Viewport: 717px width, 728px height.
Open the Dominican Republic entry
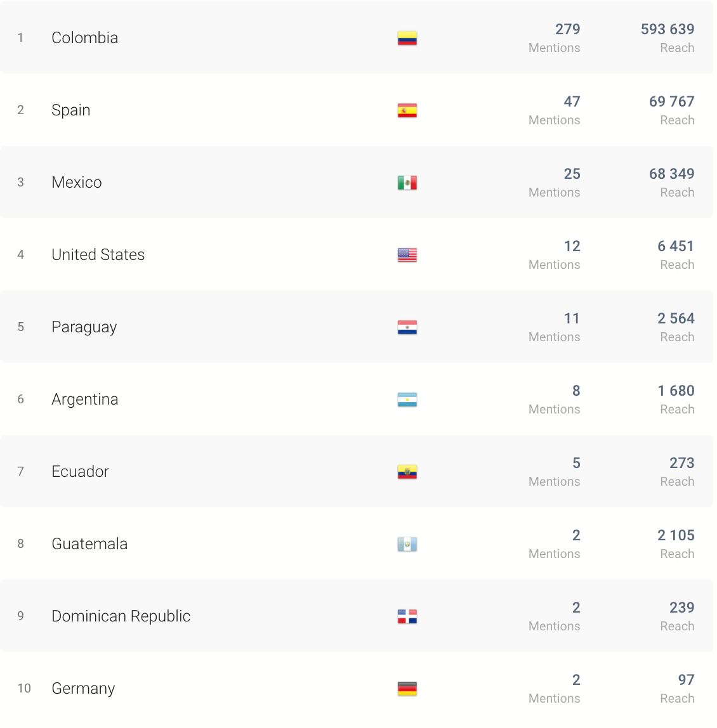(x=121, y=616)
